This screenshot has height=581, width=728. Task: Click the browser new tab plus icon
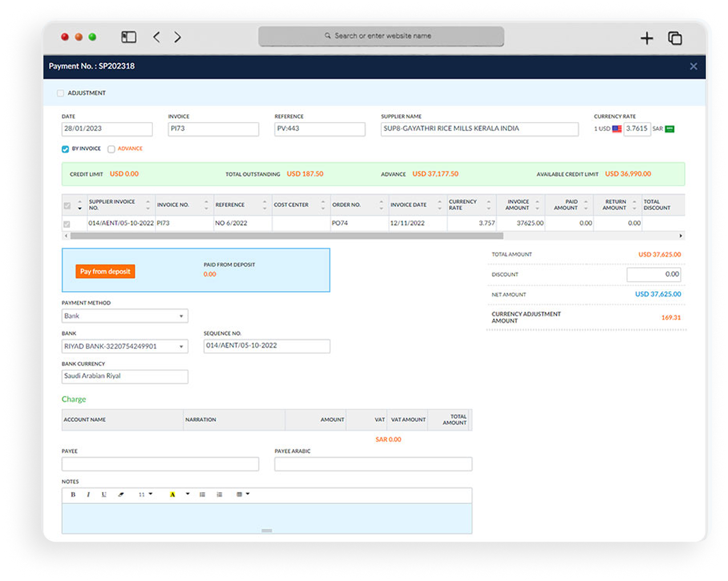click(646, 38)
